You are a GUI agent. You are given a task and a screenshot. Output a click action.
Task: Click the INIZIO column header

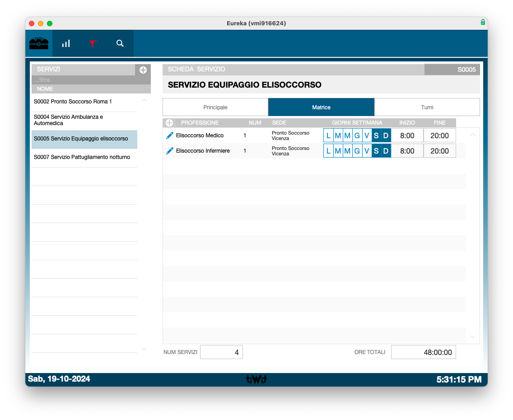click(407, 123)
